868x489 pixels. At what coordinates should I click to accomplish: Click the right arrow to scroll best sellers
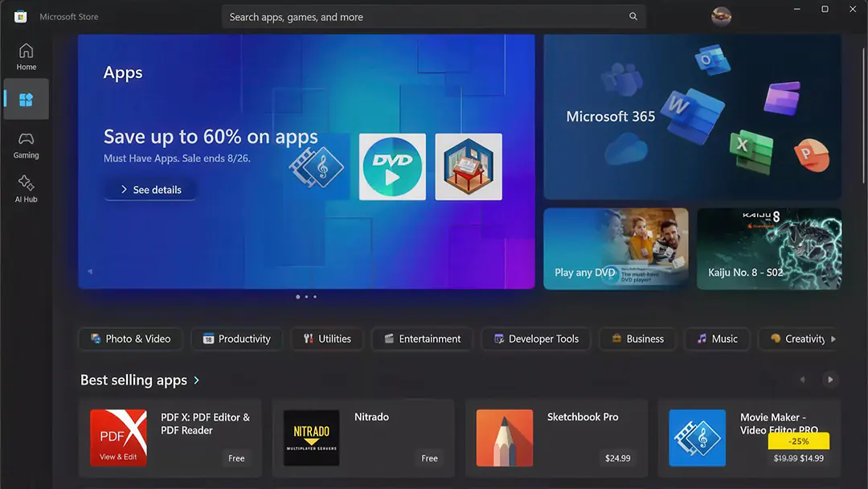pyautogui.click(x=831, y=379)
